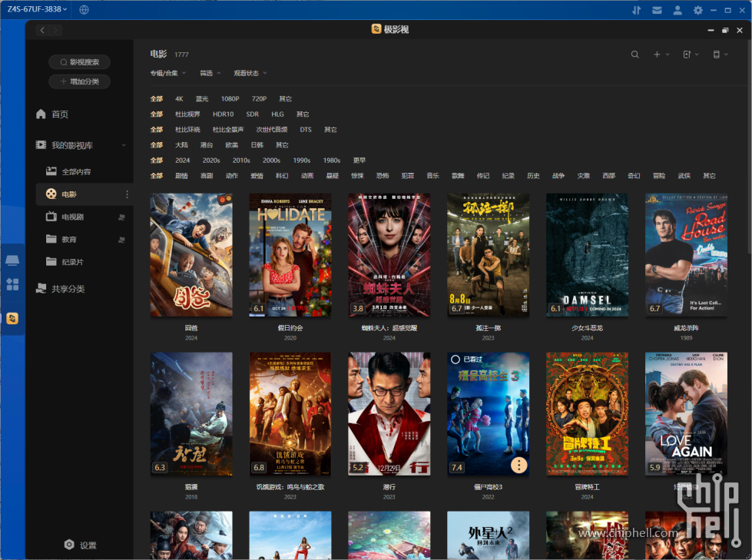Open the search magnifier in the movie header
This screenshot has width=752, height=560.
click(x=634, y=55)
